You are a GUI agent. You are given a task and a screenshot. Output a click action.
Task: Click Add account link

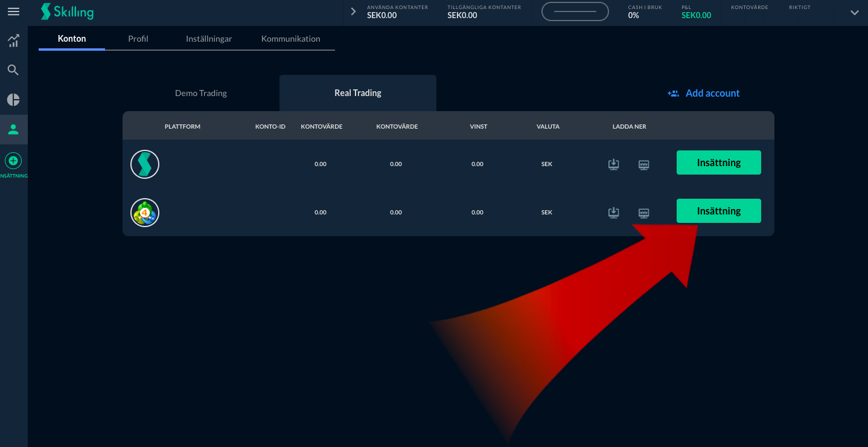(x=704, y=93)
